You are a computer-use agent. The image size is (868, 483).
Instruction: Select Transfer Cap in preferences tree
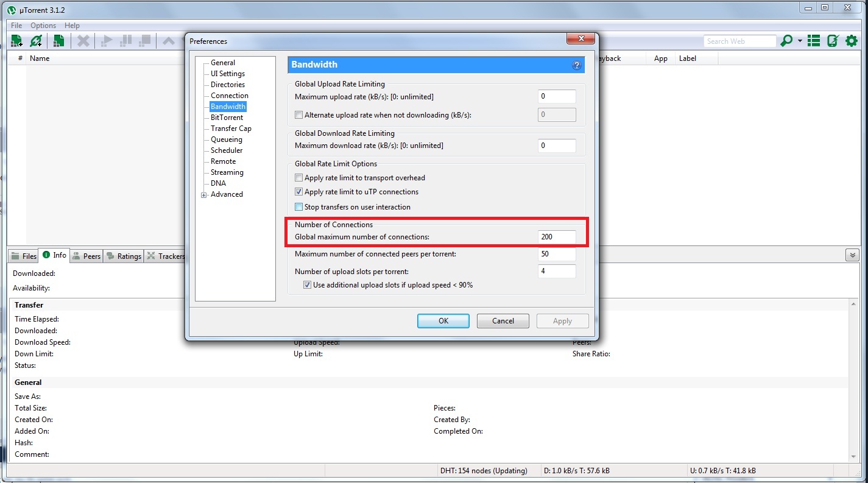(x=231, y=129)
